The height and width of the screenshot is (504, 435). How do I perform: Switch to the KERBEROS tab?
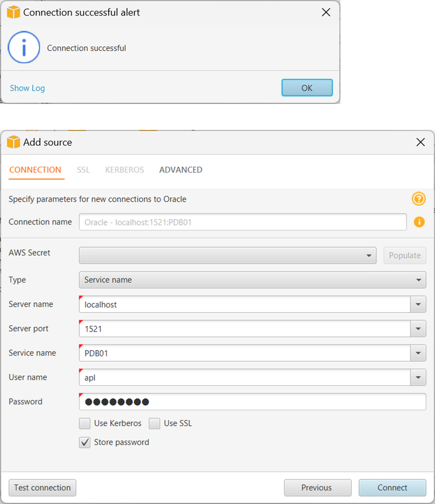tap(124, 170)
